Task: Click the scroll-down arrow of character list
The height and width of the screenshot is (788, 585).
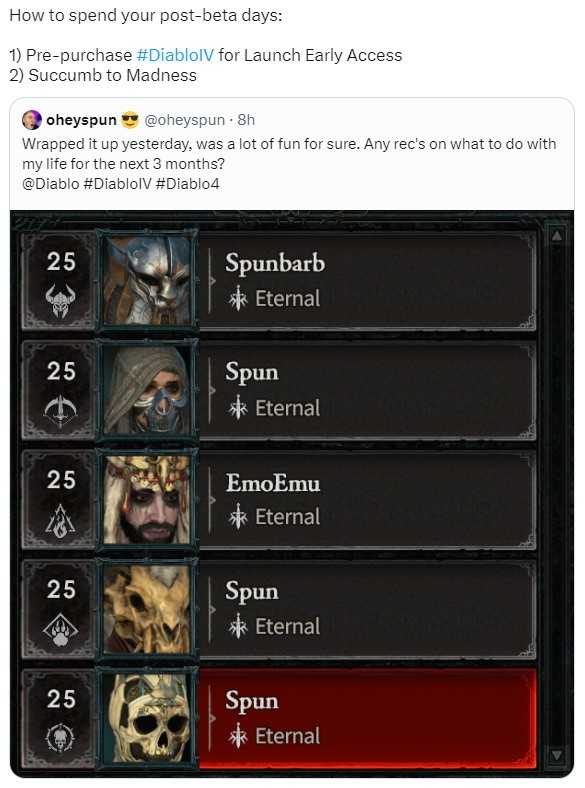Action: [x=556, y=755]
